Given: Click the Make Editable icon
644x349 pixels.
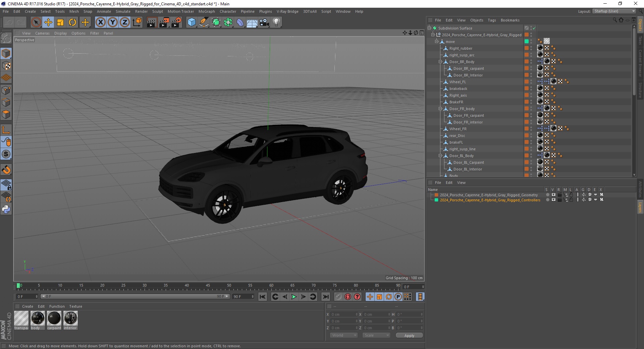Looking at the screenshot, I should point(6,39).
